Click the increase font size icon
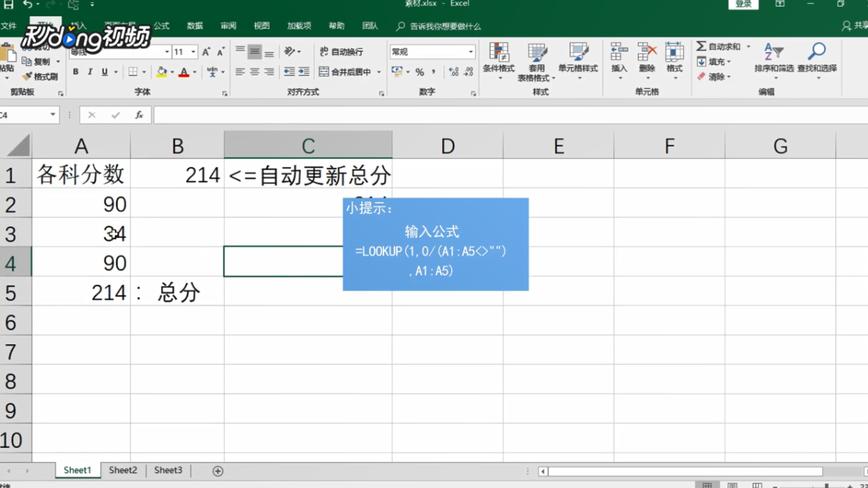This screenshot has width=868, height=488. 206,52
